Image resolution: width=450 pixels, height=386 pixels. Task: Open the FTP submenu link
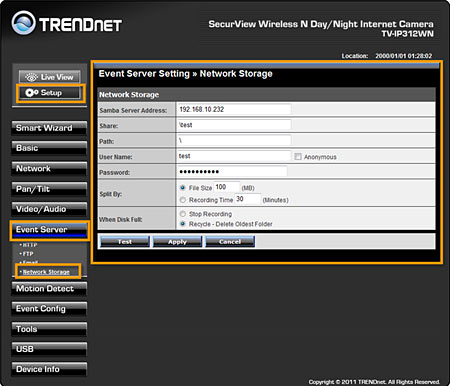coord(28,254)
